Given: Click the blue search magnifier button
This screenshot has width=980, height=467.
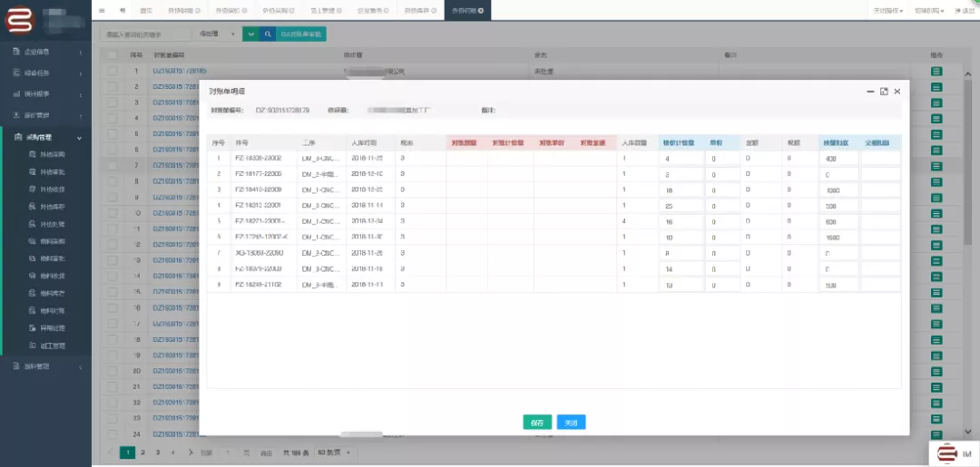Looking at the screenshot, I should tap(268, 34).
